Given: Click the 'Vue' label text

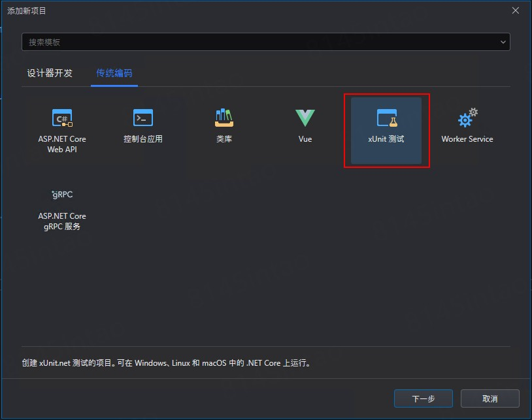Looking at the screenshot, I should [305, 139].
